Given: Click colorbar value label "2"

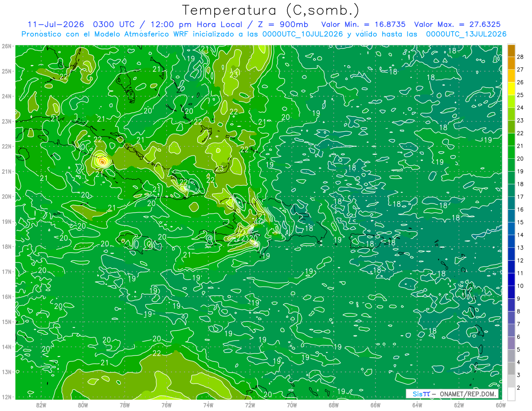Looking at the screenshot, I should 519,388.
